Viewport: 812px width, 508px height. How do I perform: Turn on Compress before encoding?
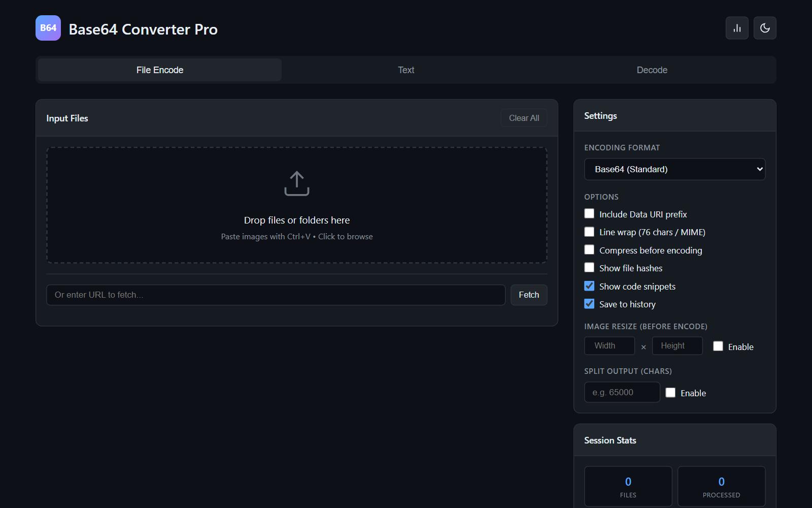[589, 250]
